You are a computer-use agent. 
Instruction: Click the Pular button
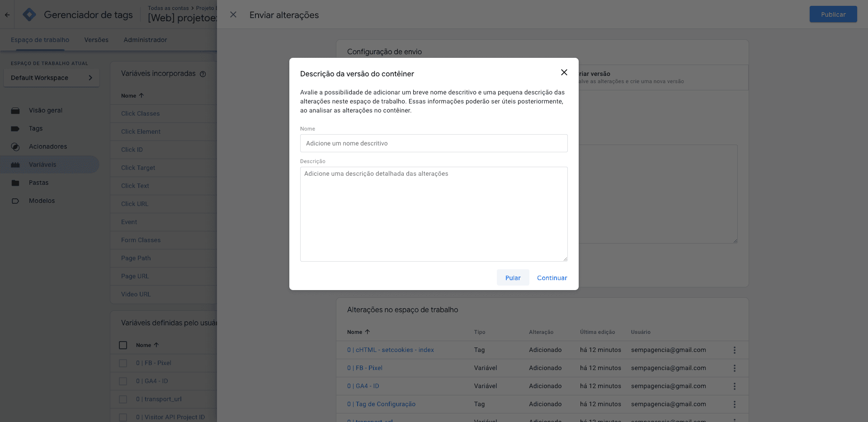point(513,278)
